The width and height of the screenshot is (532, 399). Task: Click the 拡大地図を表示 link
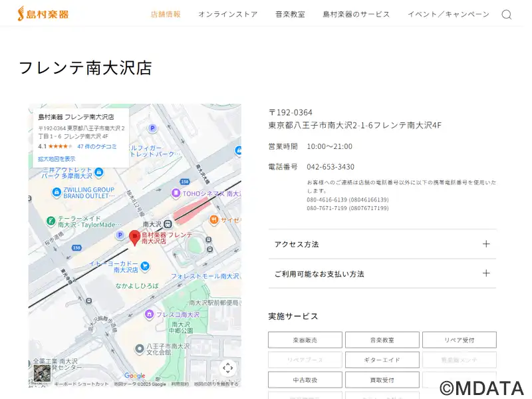click(57, 159)
